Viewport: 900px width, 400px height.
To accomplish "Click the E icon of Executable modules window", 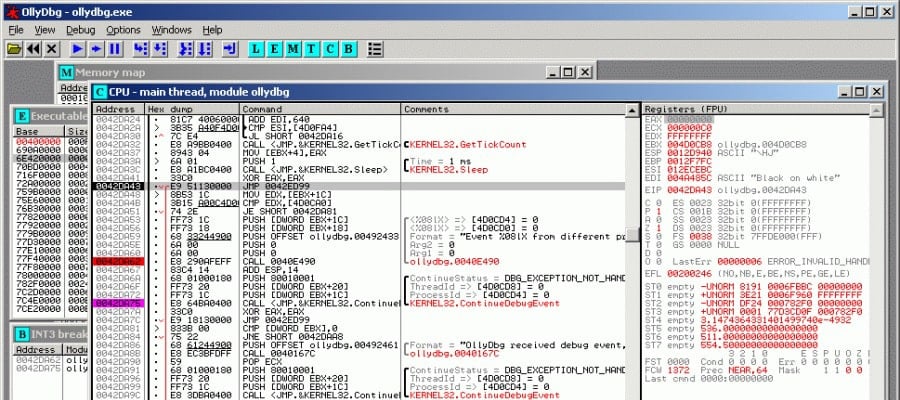I will [x=22, y=116].
